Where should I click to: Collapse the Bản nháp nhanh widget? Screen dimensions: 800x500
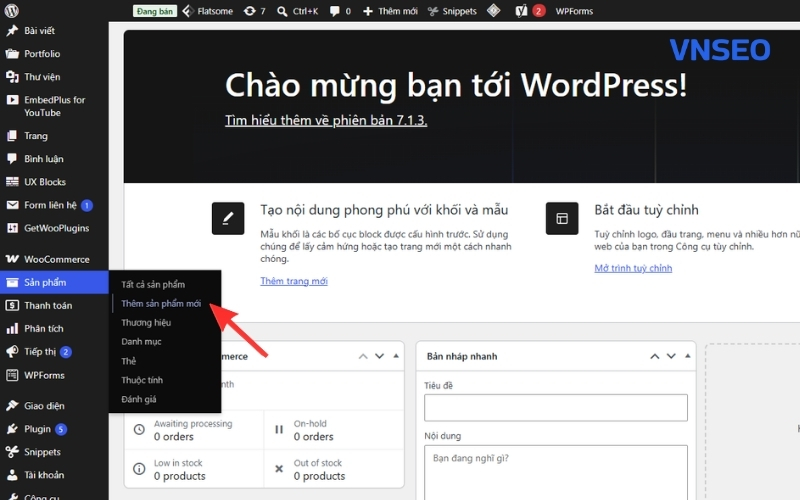tap(688, 356)
